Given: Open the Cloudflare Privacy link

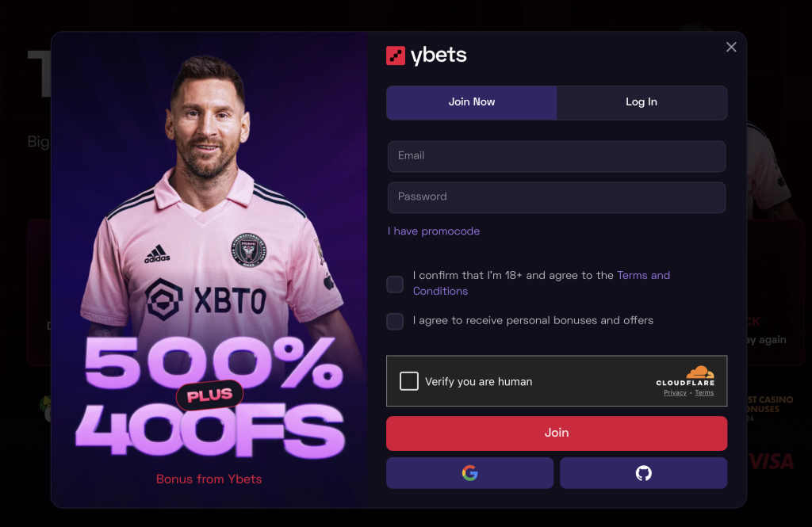Looking at the screenshot, I should point(675,393).
